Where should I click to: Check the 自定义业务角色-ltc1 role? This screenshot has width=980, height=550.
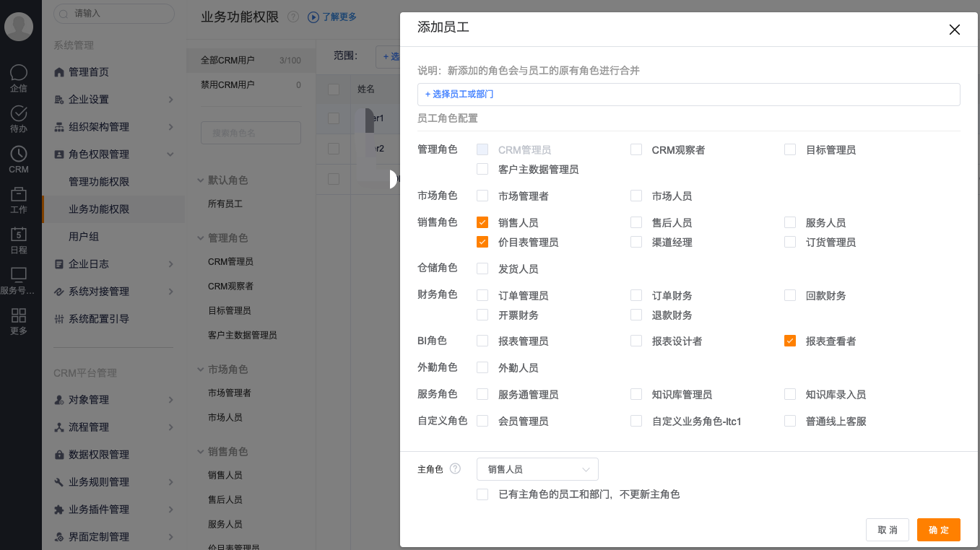click(x=636, y=421)
